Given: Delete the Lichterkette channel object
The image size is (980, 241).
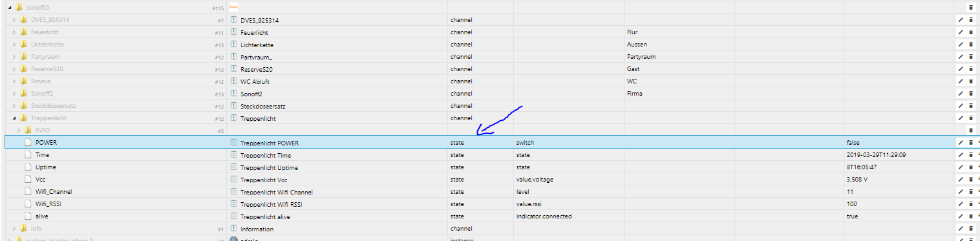Looking at the screenshot, I should [970, 45].
